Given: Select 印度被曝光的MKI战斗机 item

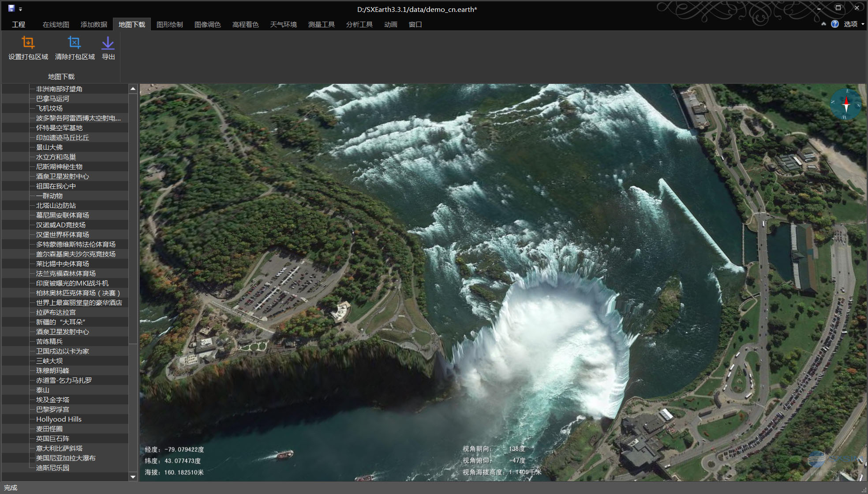Looking at the screenshot, I should tap(72, 283).
